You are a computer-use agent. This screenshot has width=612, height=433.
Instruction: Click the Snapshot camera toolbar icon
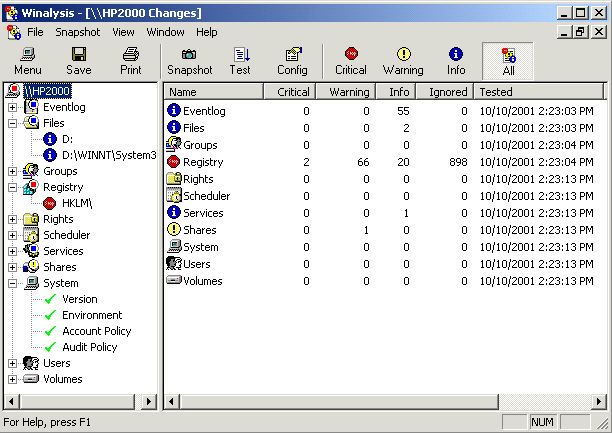pyautogui.click(x=189, y=55)
